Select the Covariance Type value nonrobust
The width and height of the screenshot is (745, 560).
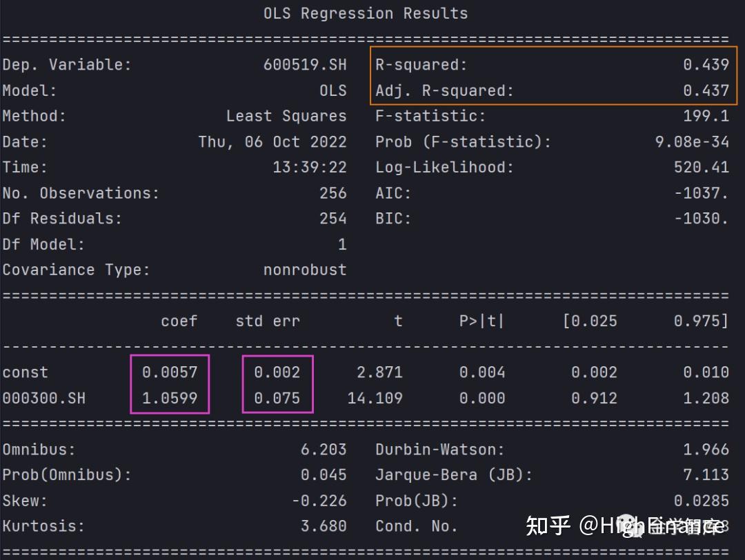[x=306, y=269]
